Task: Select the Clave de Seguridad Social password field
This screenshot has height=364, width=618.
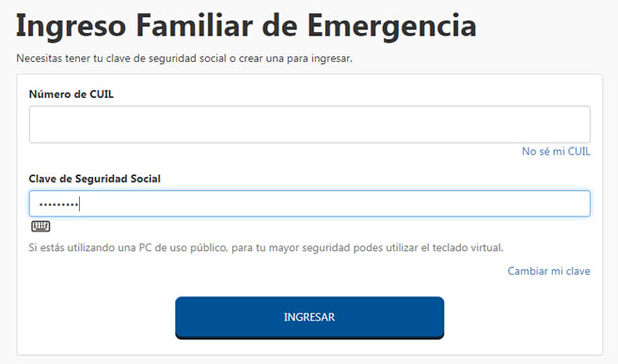Action: [309, 204]
